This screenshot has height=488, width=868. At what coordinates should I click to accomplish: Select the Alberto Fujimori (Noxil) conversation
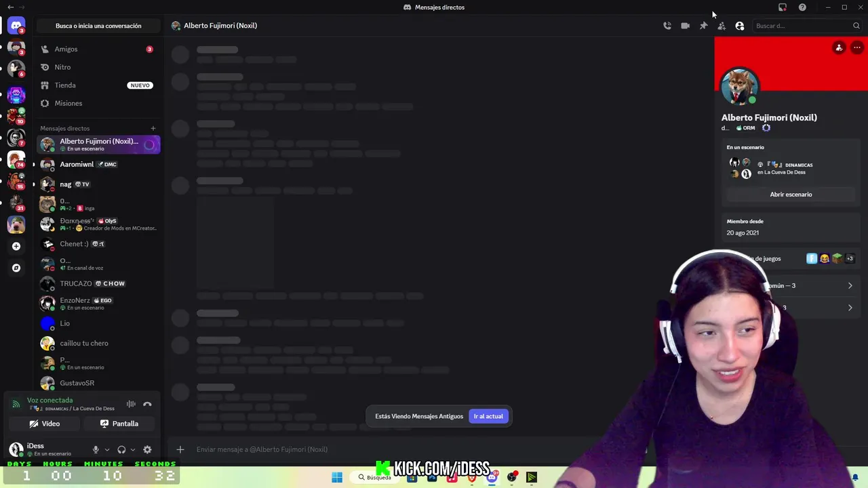pyautogui.click(x=98, y=144)
